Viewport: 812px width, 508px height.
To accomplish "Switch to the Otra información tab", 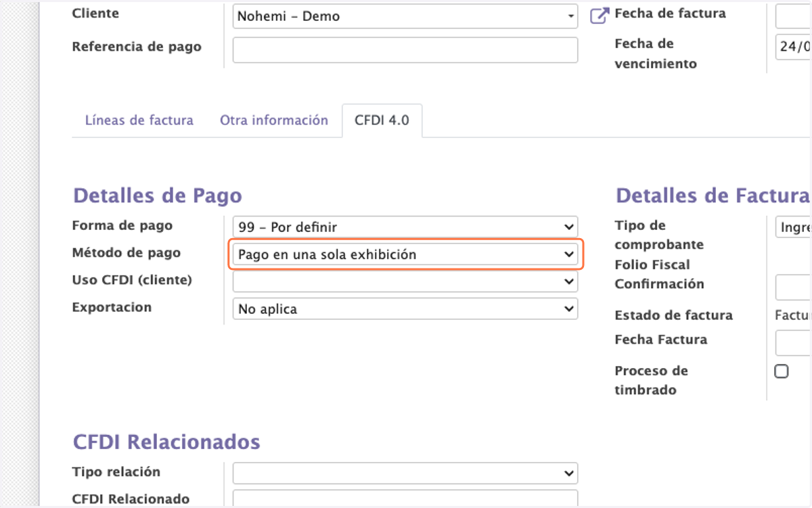I will pyautogui.click(x=274, y=120).
